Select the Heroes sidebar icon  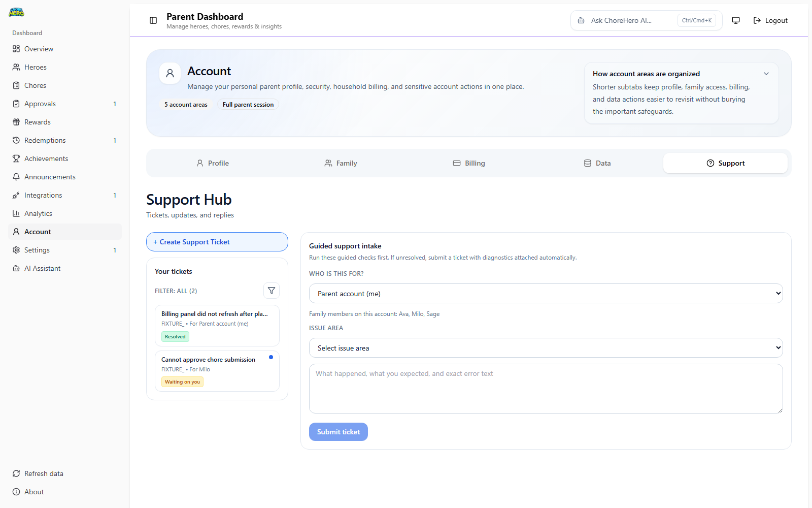pyautogui.click(x=16, y=67)
